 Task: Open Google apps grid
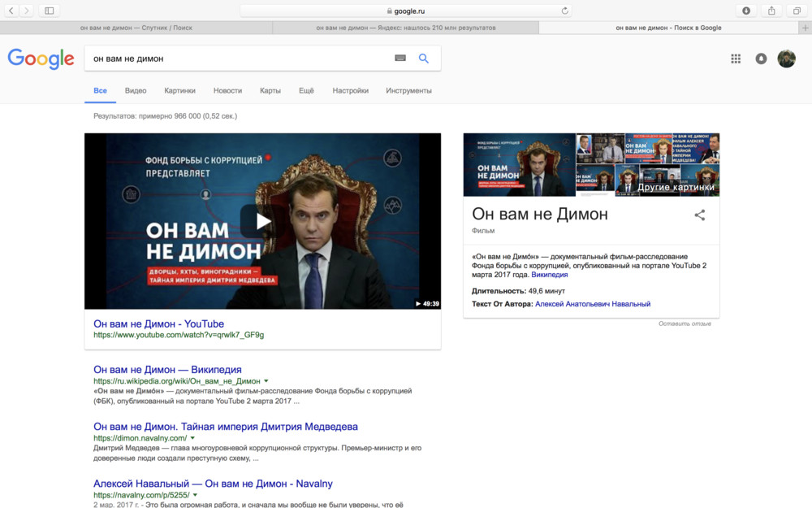coord(736,59)
